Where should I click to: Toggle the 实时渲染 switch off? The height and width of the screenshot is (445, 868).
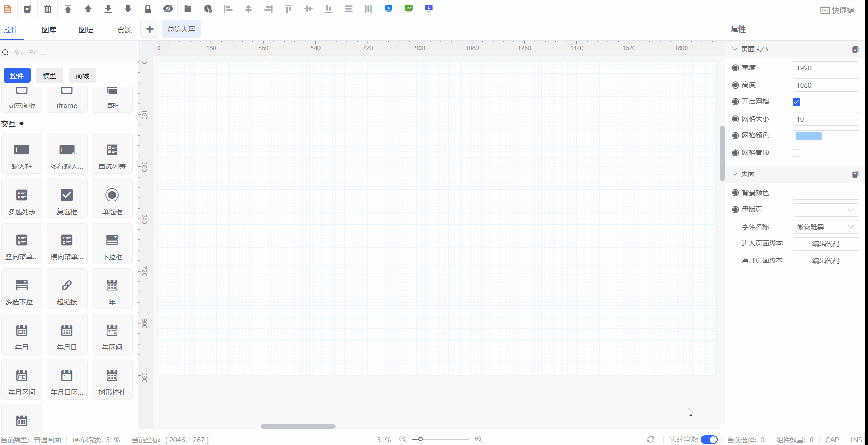pos(709,440)
